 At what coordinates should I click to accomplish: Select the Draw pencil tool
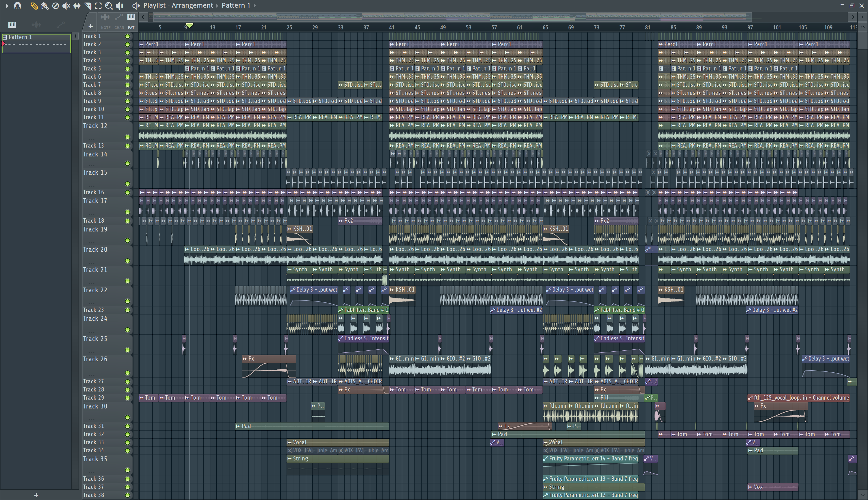pyautogui.click(x=34, y=6)
